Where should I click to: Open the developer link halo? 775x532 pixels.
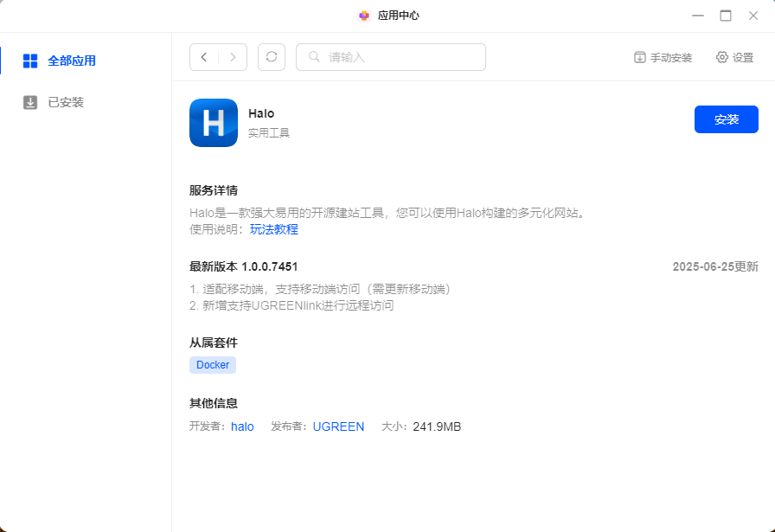point(242,426)
